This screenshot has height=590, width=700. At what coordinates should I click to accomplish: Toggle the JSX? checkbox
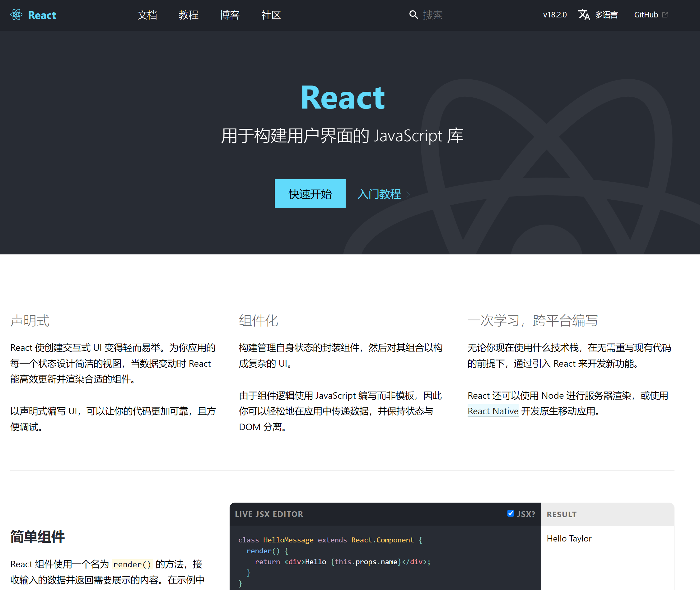pyautogui.click(x=511, y=513)
